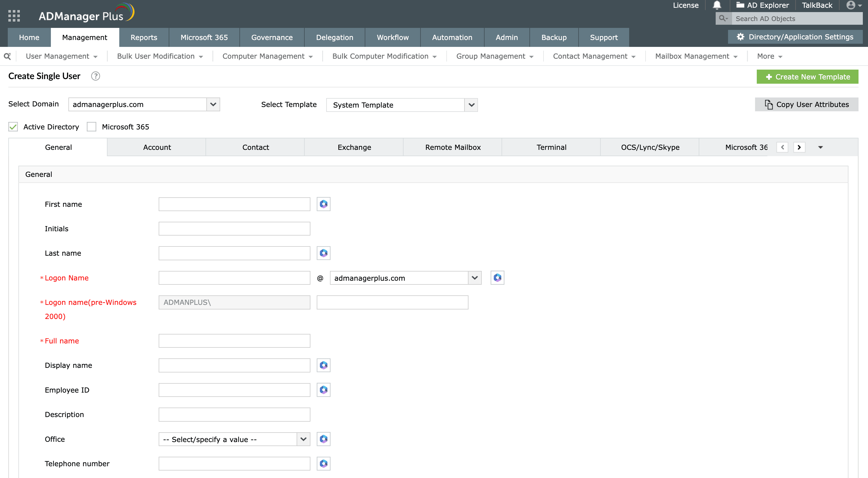
Task: Click the Copy User Attributes button
Action: click(807, 104)
